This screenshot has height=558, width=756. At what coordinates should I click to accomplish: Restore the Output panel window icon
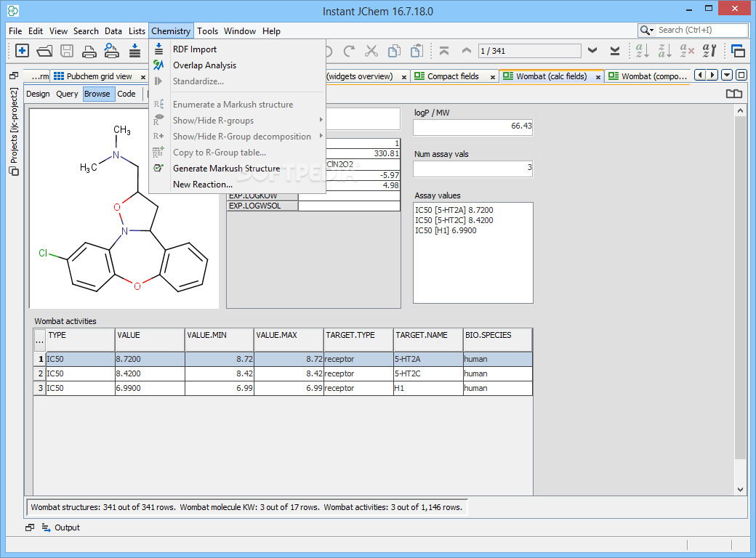30,527
